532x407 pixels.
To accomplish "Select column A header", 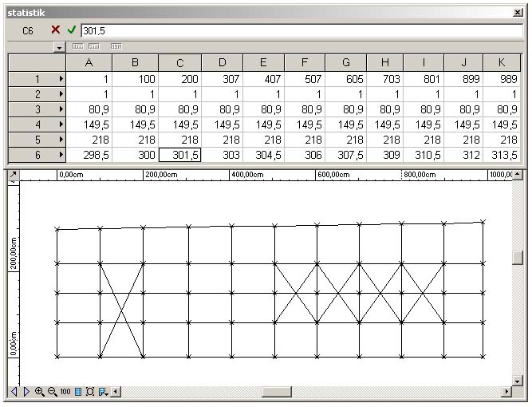I will pos(89,62).
